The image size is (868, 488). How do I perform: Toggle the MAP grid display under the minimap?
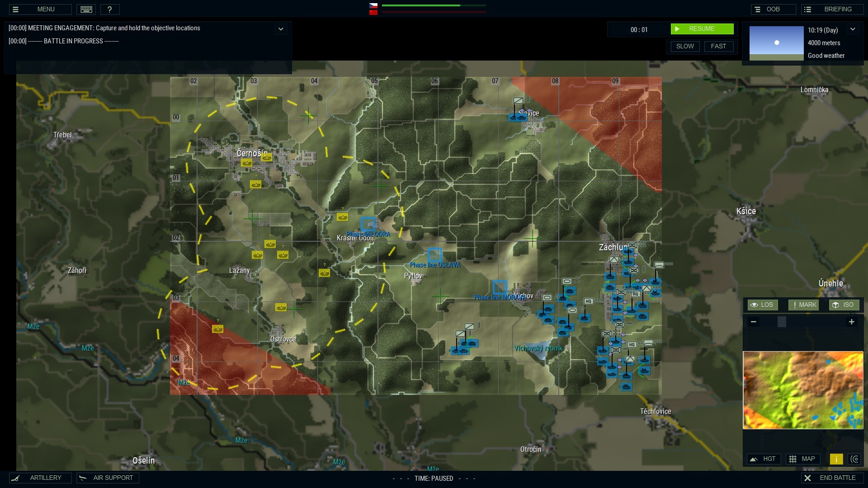[x=802, y=459]
